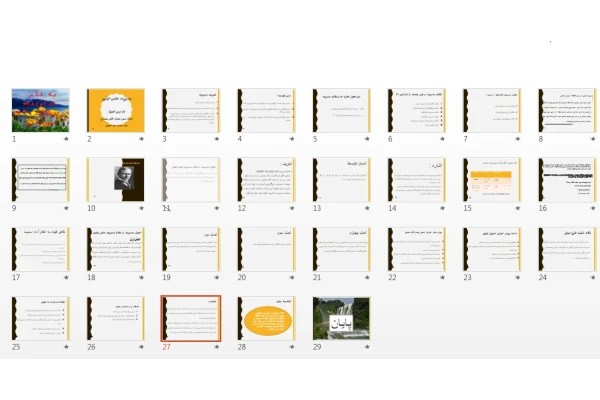The image size is (600, 400).
Task: Select slide 20 thumbnail
Action: coord(266,249)
